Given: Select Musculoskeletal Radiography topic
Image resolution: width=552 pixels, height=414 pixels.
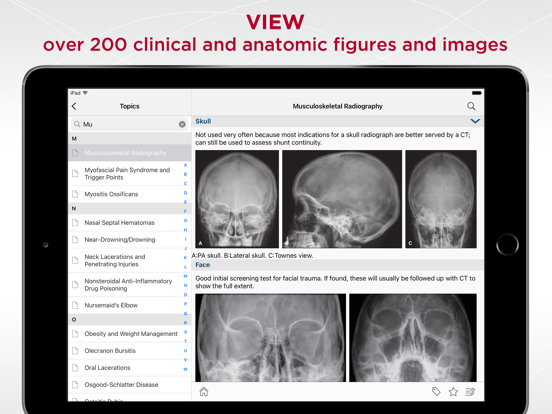Looking at the screenshot, I should [130, 153].
